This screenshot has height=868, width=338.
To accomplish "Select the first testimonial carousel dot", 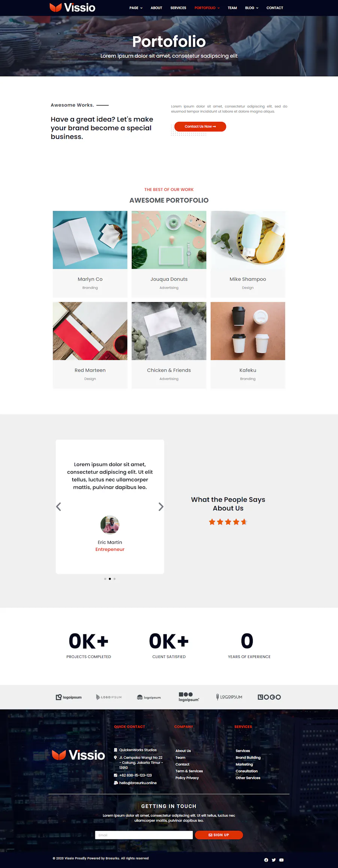I will click(105, 579).
